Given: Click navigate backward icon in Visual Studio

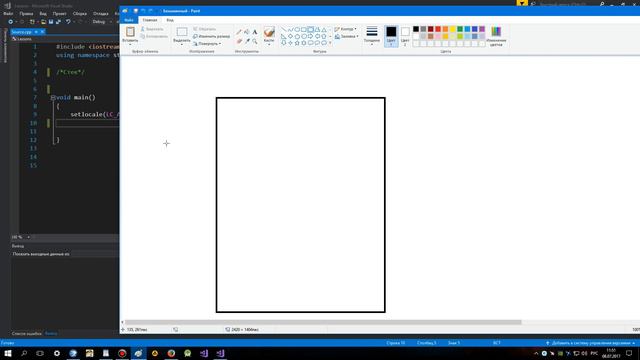Looking at the screenshot, I should pos(11,22).
